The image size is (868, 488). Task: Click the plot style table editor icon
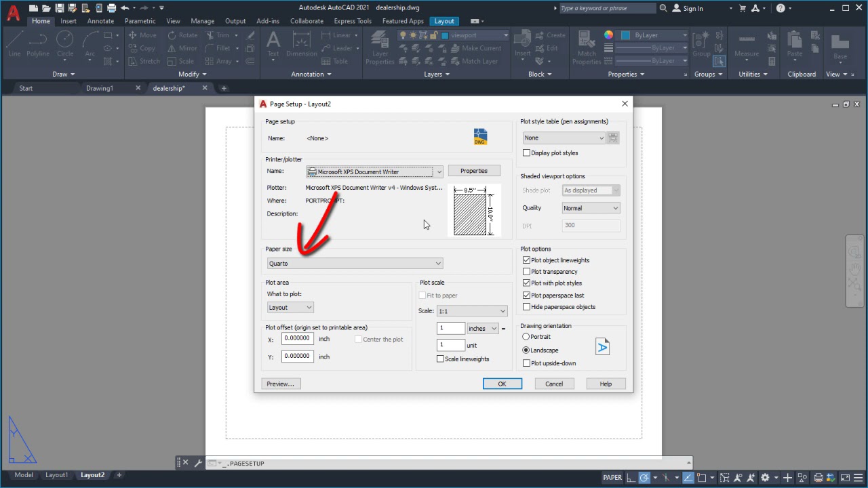click(x=613, y=138)
